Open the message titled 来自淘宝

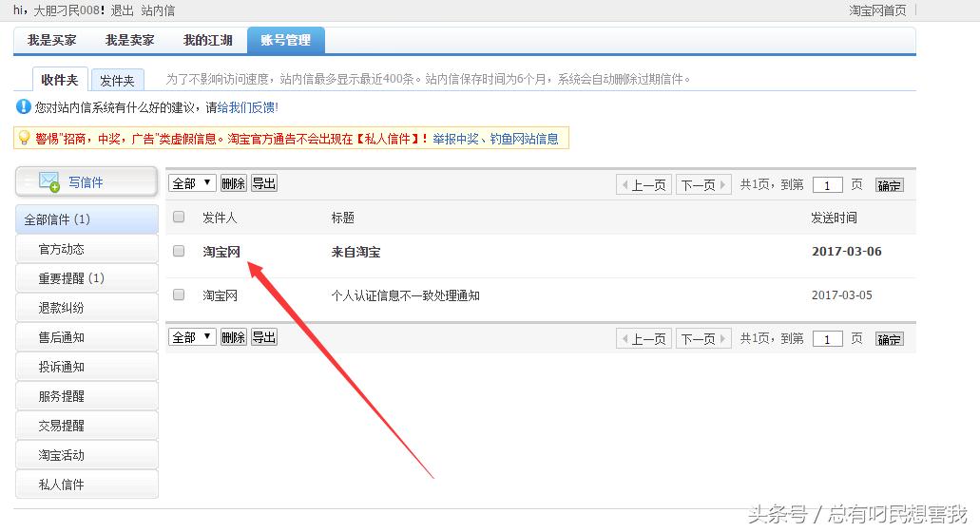point(355,252)
